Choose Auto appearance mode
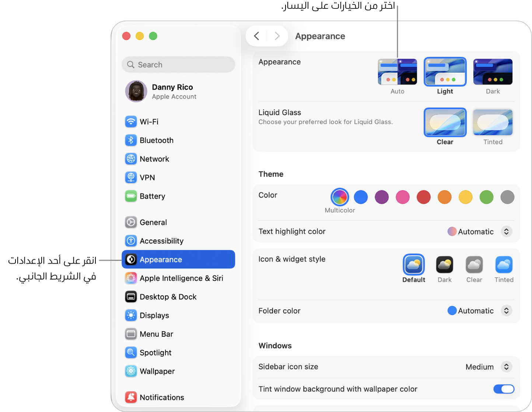 [398, 76]
